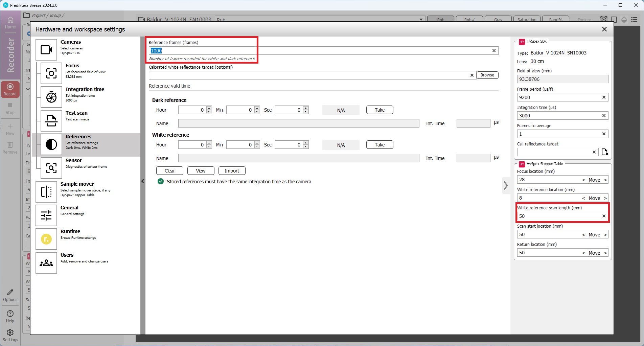Image resolution: width=644 pixels, height=346 pixels.
Task: Open the Sensor diagnostics icon
Action: click(51, 168)
